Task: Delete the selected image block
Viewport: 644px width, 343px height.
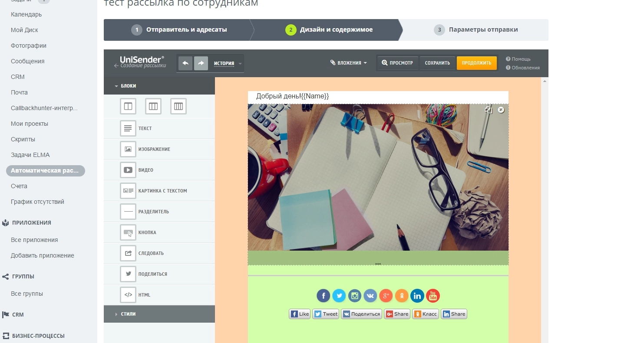Action: 501,110
